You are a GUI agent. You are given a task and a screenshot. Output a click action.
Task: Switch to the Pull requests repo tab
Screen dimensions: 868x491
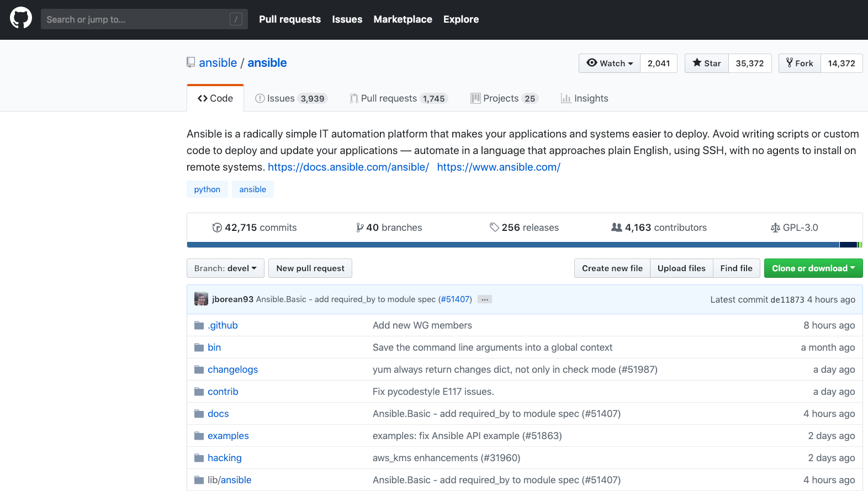(x=399, y=98)
